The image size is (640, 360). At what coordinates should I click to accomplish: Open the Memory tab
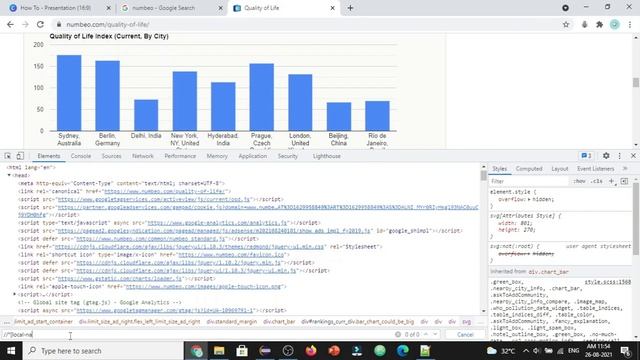[217, 156]
